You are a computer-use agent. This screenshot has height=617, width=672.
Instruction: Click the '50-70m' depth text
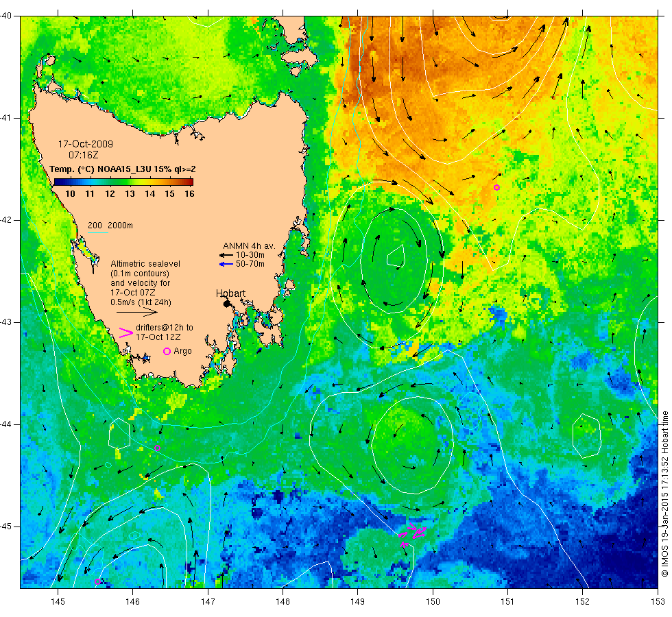coord(250,264)
